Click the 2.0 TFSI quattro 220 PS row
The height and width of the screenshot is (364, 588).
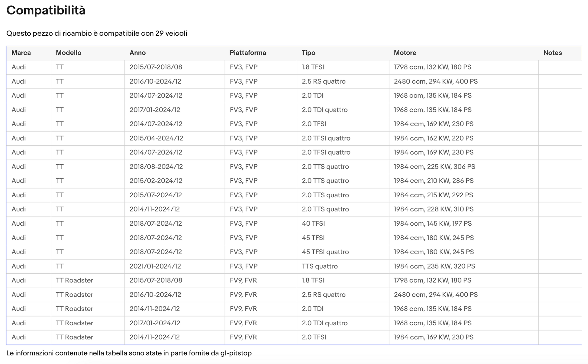click(x=294, y=138)
